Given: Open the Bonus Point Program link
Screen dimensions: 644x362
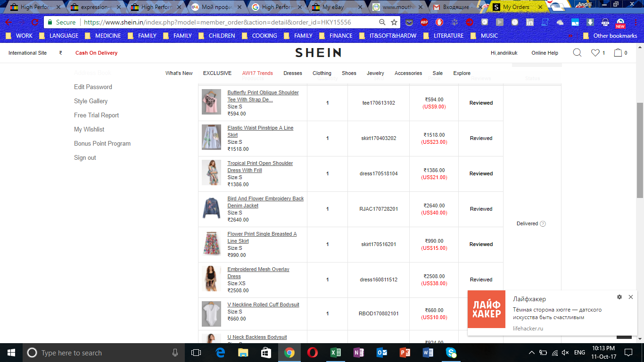Looking at the screenshot, I should click(102, 144).
